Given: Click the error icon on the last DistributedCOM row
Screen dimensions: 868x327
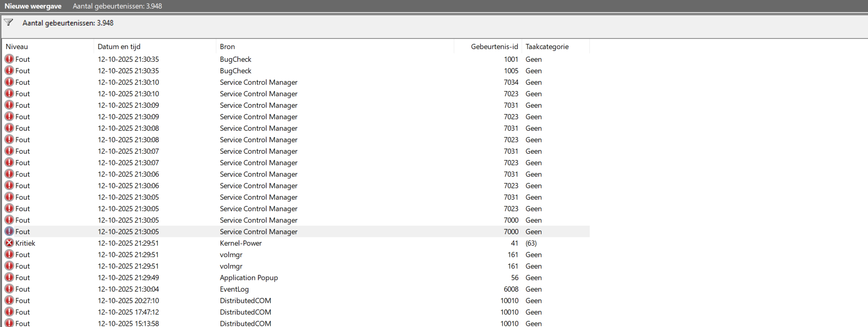Looking at the screenshot, I should pyautogui.click(x=9, y=323).
